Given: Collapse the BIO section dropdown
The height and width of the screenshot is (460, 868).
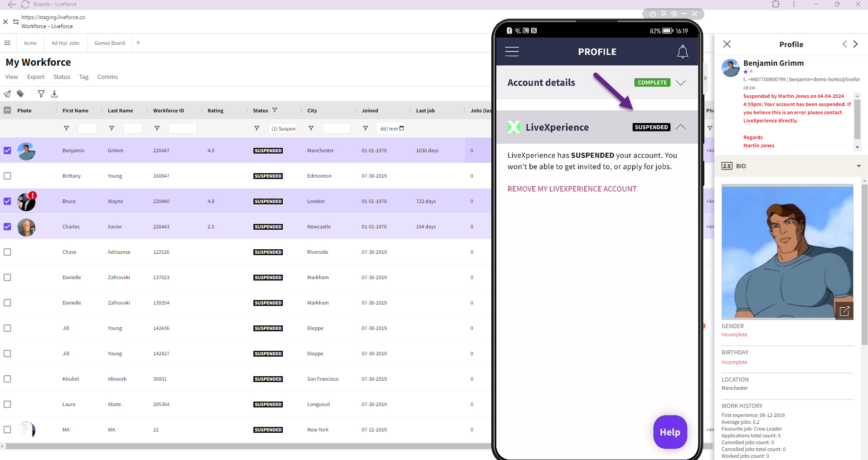Looking at the screenshot, I should (x=858, y=166).
